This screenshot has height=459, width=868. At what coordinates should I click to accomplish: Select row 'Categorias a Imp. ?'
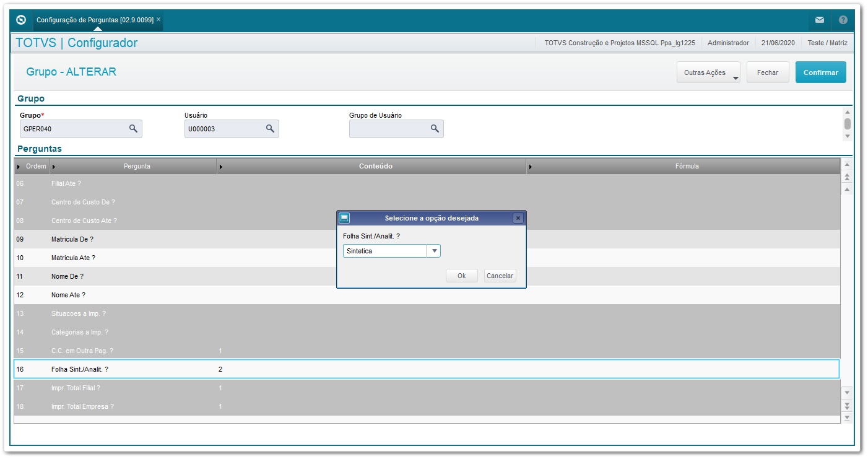pyautogui.click(x=427, y=332)
